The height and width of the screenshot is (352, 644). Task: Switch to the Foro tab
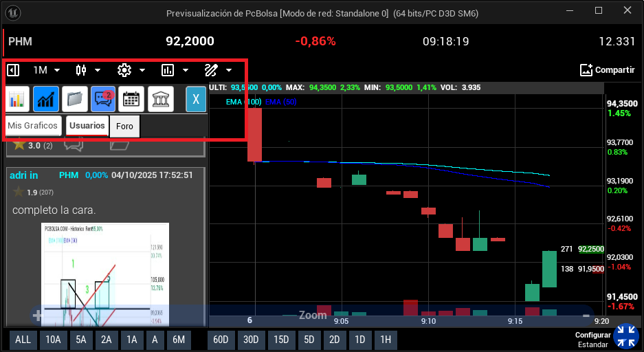[124, 126]
